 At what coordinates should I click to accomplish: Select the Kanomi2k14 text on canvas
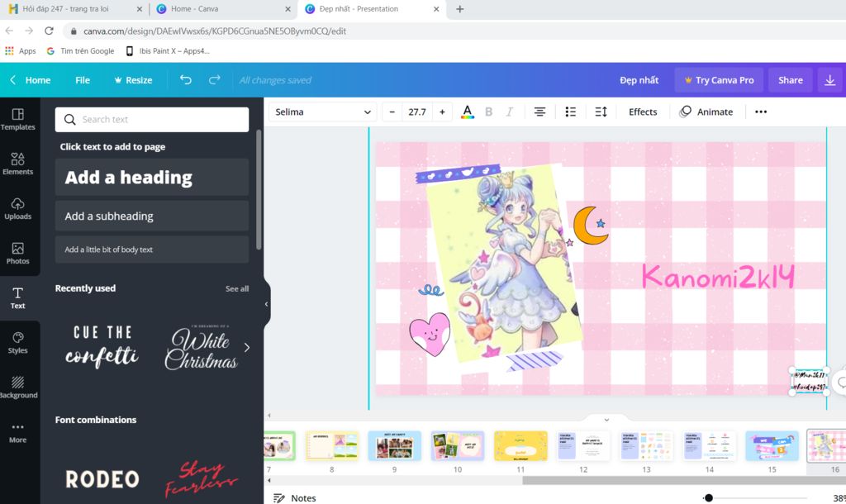point(718,278)
